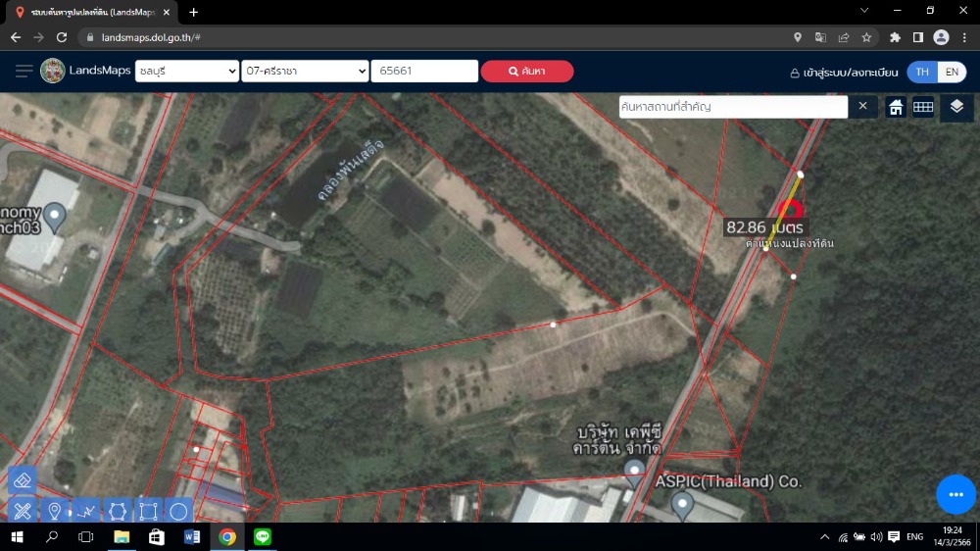The image size is (980, 551).
Task: Select the location pin marker tool
Action: (x=54, y=511)
